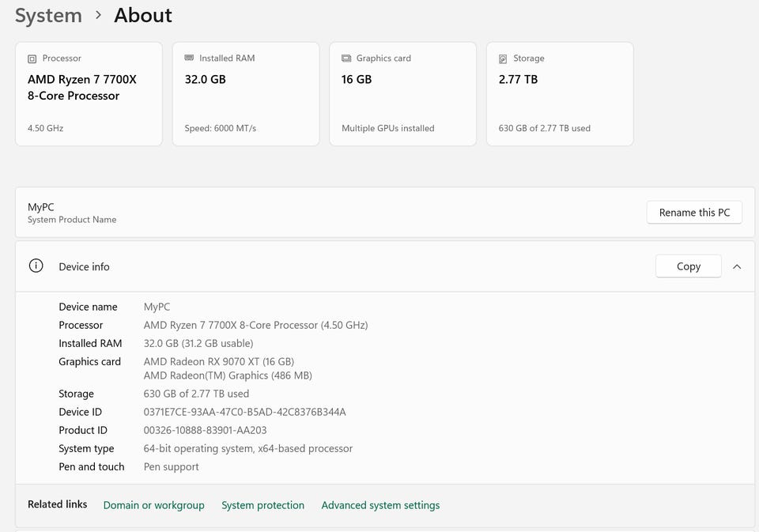The height and width of the screenshot is (532, 759).
Task: Click the Installed RAM memory icon
Action: (189, 58)
